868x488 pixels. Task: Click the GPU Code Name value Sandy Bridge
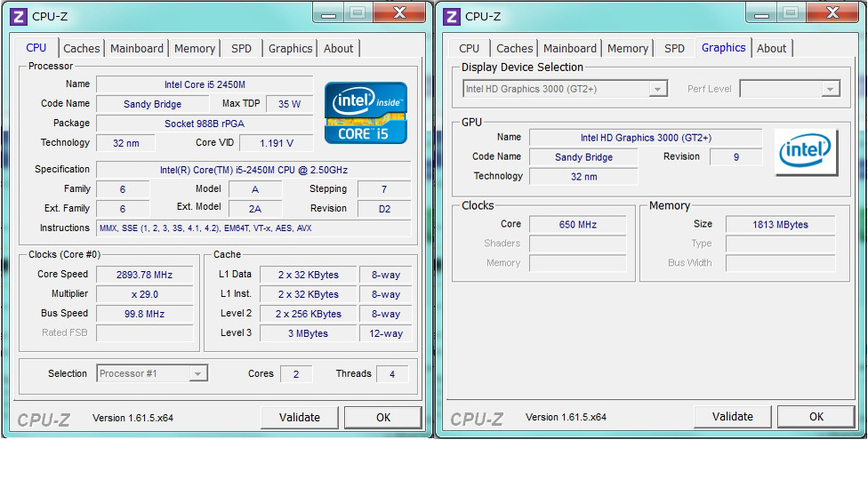point(583,157)
